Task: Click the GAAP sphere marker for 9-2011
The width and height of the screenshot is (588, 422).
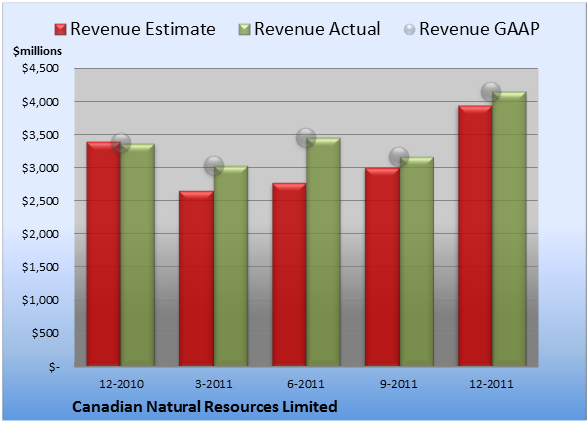Action: tap(399, 157)
